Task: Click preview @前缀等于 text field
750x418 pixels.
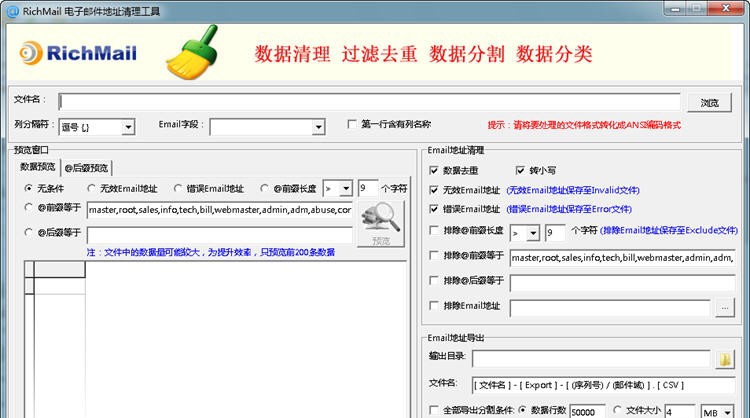Action: click(220, 210)
